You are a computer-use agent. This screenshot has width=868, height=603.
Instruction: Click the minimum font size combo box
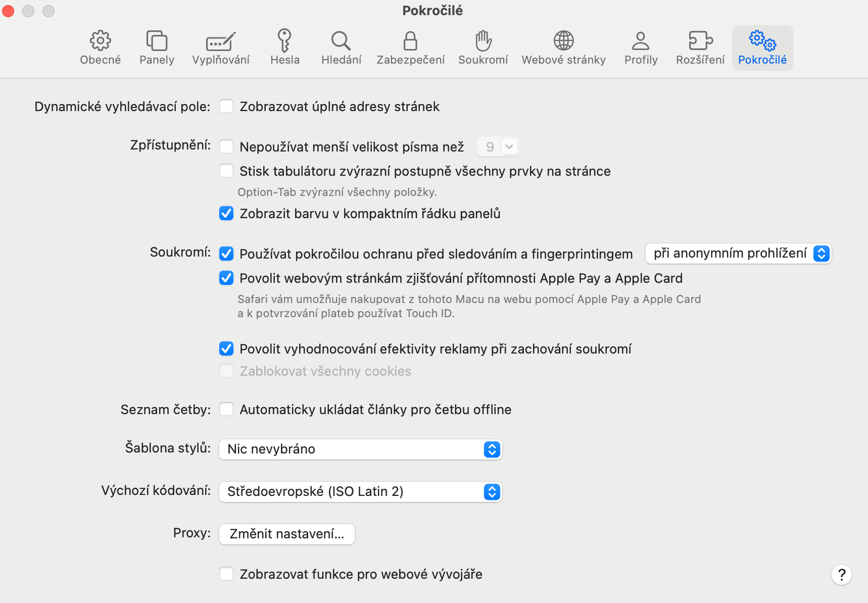coord(498,147)
